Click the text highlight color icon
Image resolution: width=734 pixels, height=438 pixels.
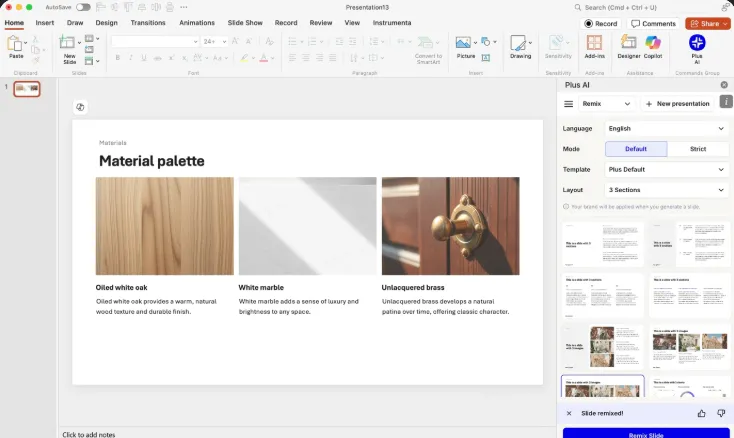[x=244, y=58]
